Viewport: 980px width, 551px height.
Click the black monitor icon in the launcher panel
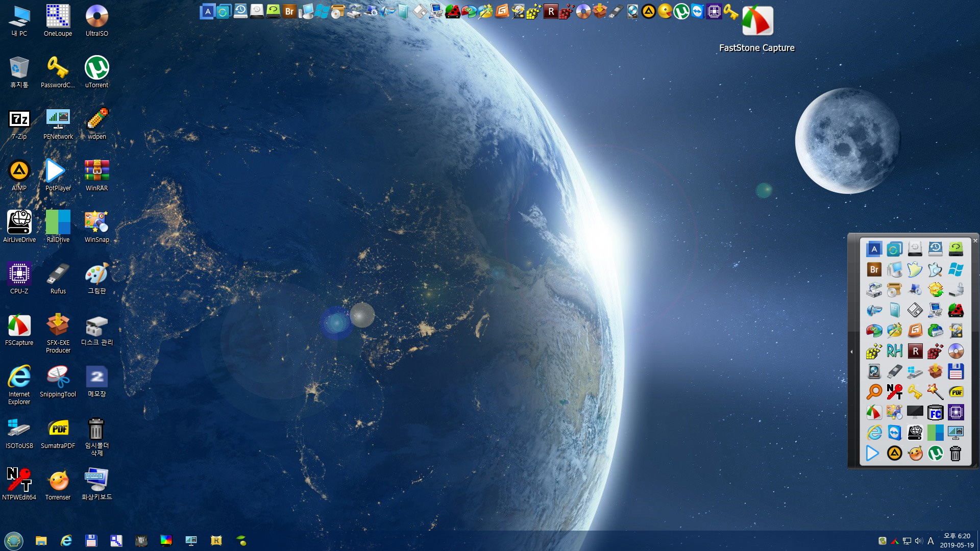click(915, 412)
